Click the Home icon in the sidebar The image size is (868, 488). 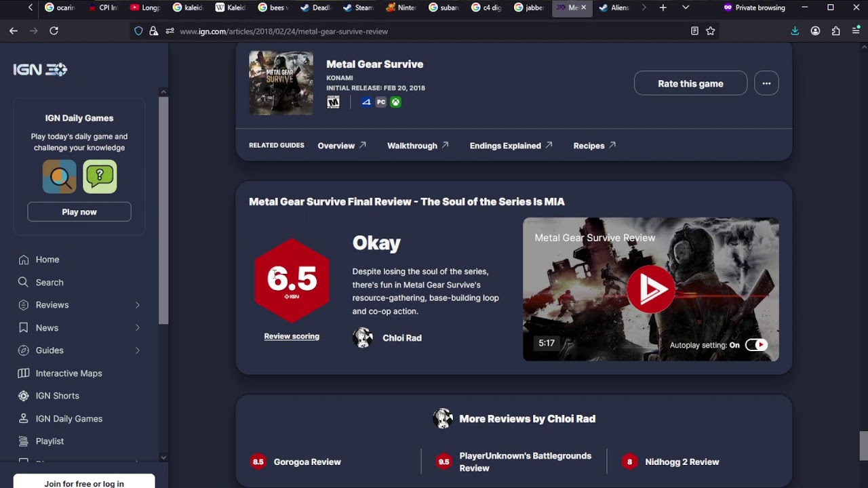[24, 260]
